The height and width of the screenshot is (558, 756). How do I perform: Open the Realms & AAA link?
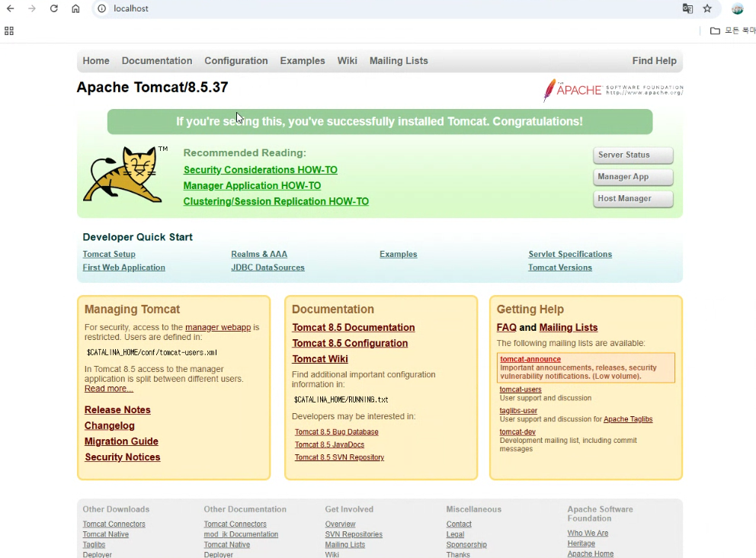point(259,254)
